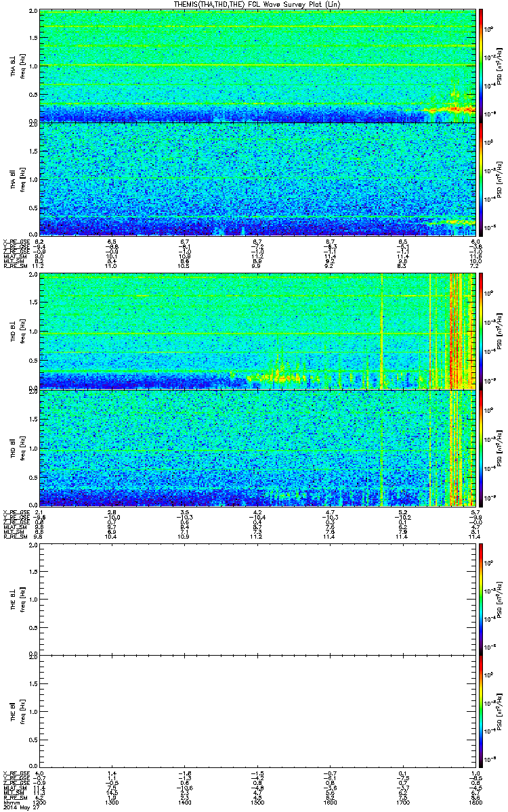Click the 1600 time tick label
The image size is (508, 812).
tap(331, 801)
